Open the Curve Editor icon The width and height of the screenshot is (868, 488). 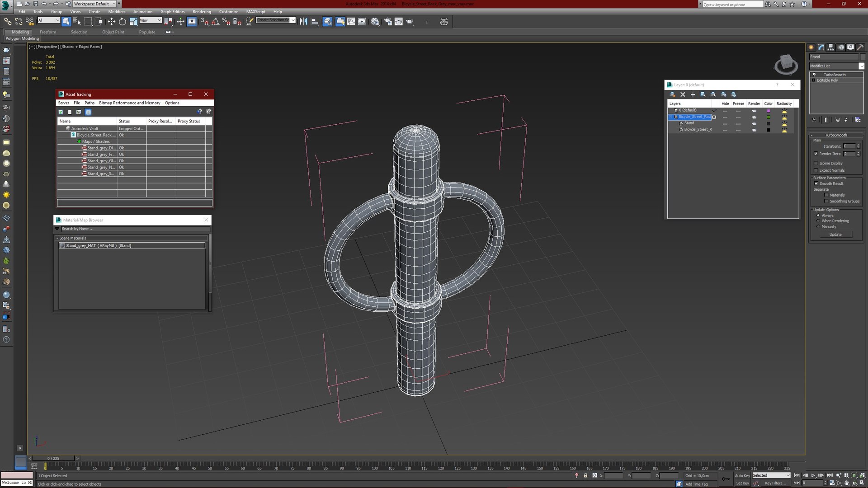(x=351, y=21)
